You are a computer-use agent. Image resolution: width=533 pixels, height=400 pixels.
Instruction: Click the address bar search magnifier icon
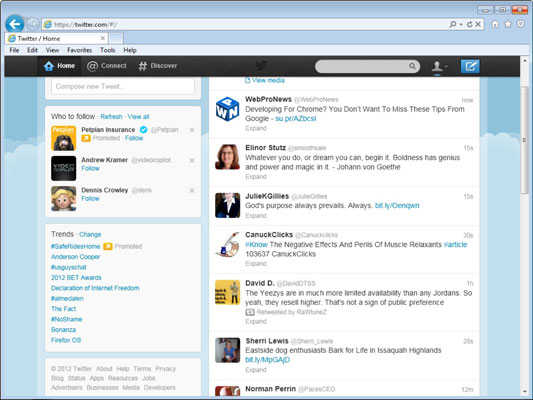[453, 24]
